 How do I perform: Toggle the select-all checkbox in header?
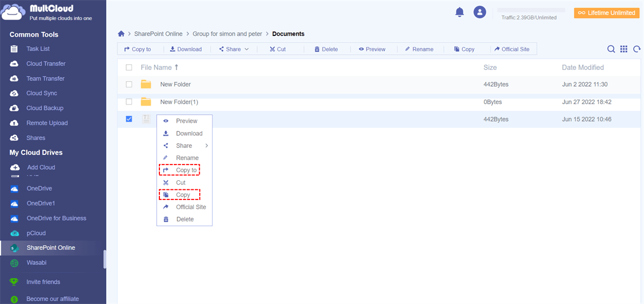[129, 68]
